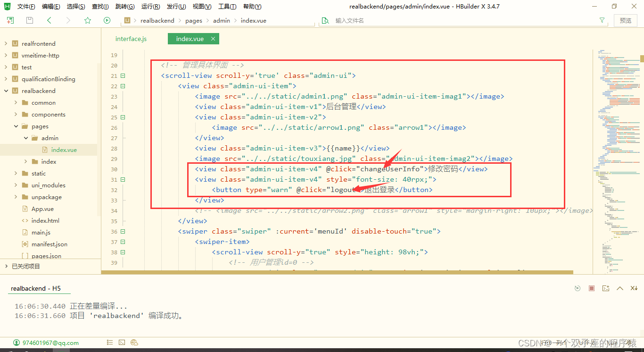Viewport: 644px width, 352px height.
Task: Click the run play toolbar icon
Action: 107,20
